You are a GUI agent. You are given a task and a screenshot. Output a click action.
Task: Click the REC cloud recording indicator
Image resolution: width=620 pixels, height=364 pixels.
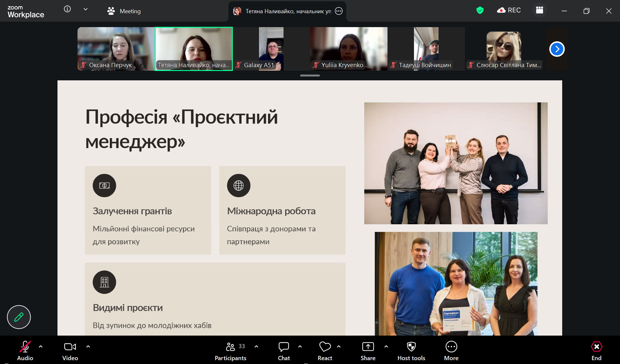509,10
